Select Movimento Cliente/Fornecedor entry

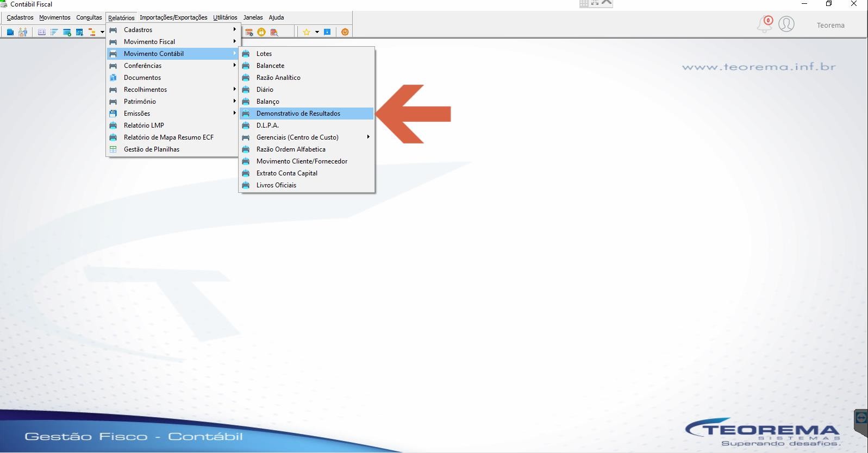coord(307,161)
